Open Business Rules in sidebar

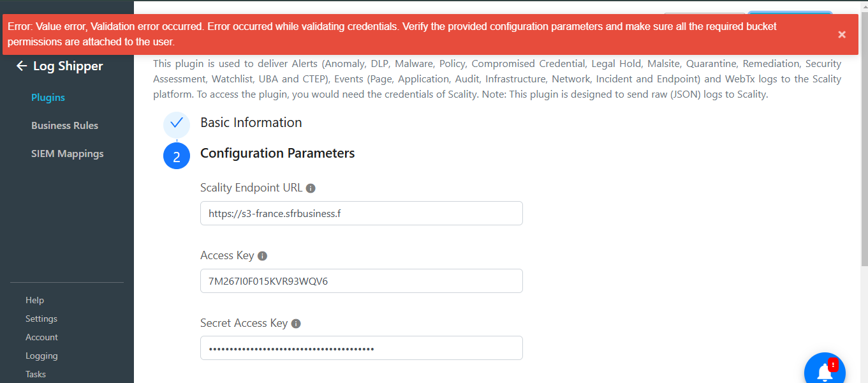64,126
